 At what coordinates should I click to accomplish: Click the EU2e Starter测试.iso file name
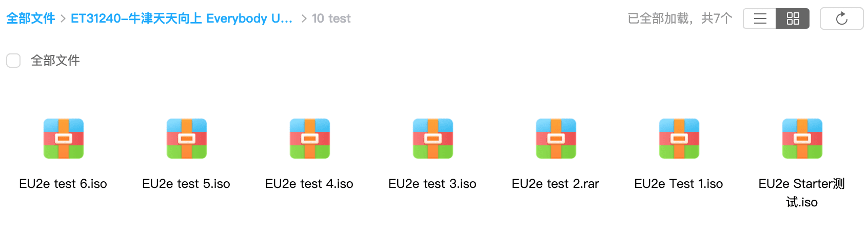(802, 193)
